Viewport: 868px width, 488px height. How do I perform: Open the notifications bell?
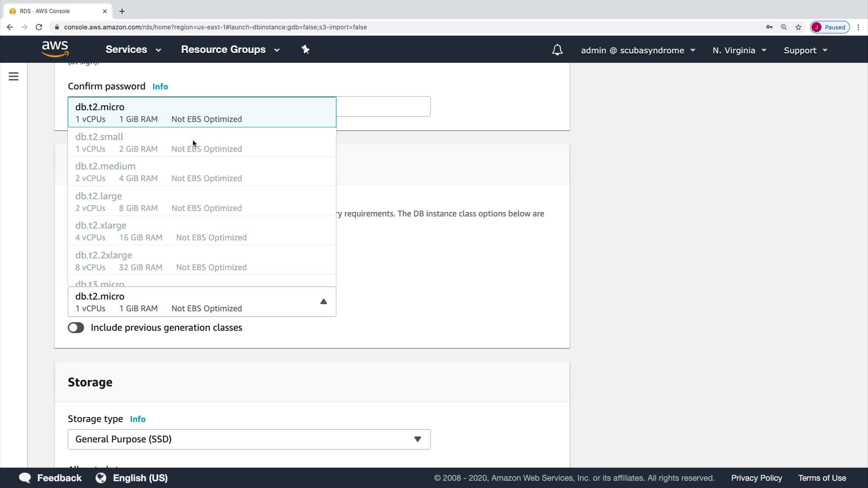pyautogui.click(x=557, y=50)
